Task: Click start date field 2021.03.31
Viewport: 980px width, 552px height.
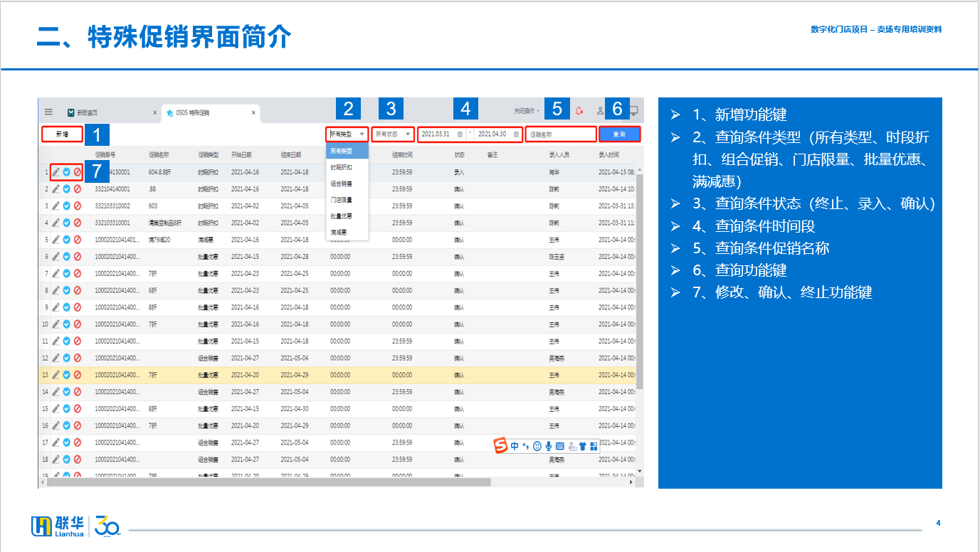Action: tap(435, 134)
